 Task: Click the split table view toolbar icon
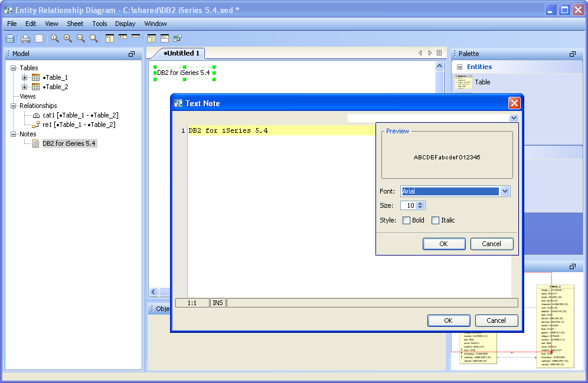pyautogui.click(x=165, y=38)
